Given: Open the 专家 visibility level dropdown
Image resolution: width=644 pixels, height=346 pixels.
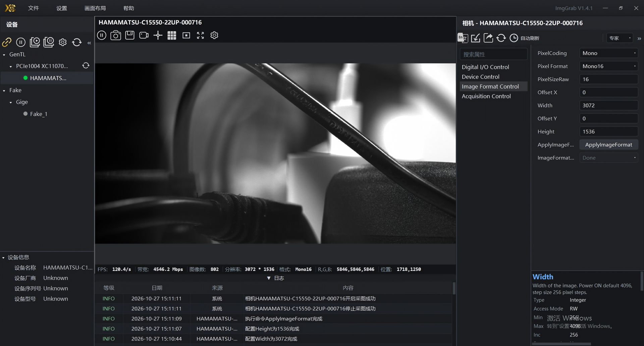Looking at the screenshot, I should pos(620,38).
